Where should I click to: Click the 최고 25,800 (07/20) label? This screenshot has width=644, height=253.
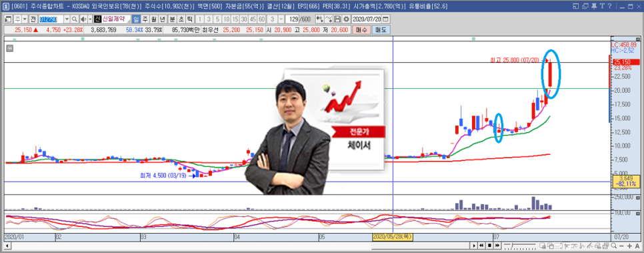(514, 60)
